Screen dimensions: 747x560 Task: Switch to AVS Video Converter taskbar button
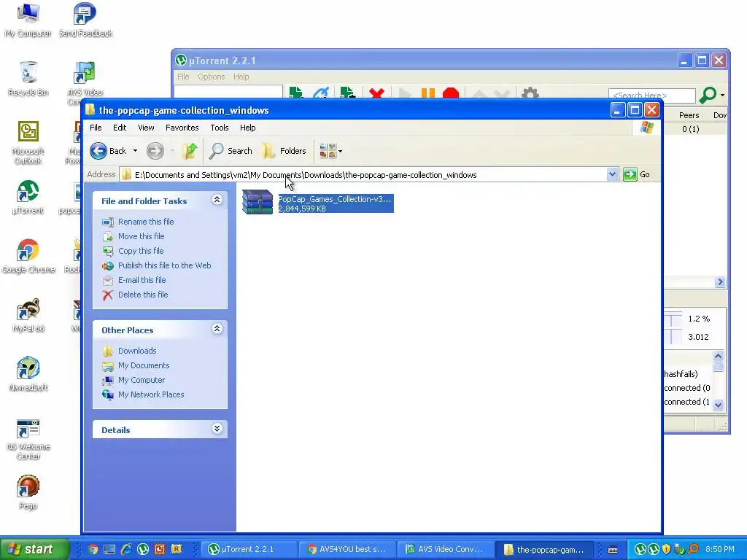click(x=445, y=549)
